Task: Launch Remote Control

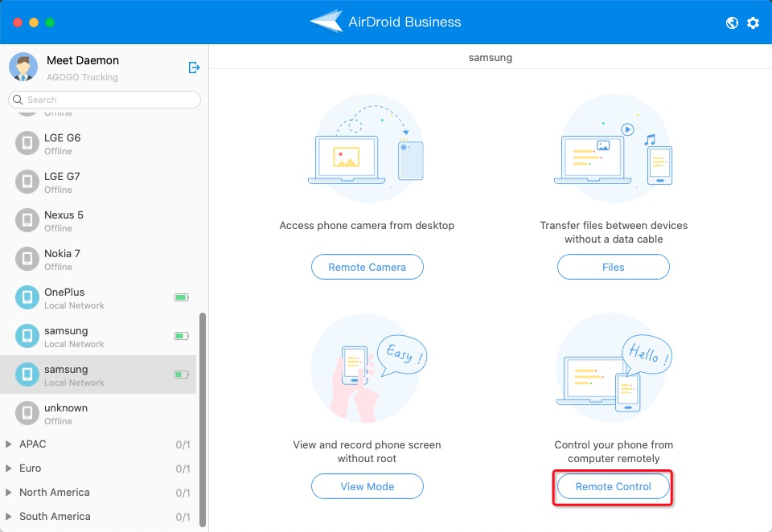Action: point(614,486)
